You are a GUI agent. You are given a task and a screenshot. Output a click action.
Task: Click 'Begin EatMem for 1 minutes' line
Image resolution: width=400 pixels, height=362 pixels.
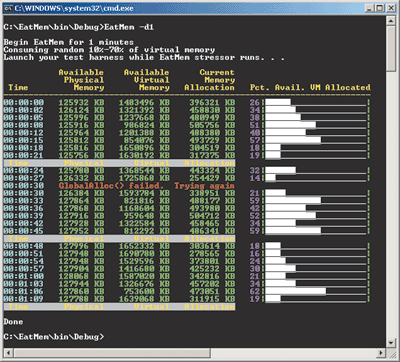click(69, 42)
